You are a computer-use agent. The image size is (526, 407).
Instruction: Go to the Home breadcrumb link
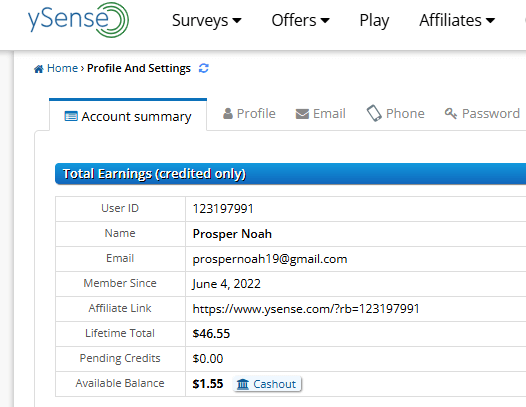point(62,68)
